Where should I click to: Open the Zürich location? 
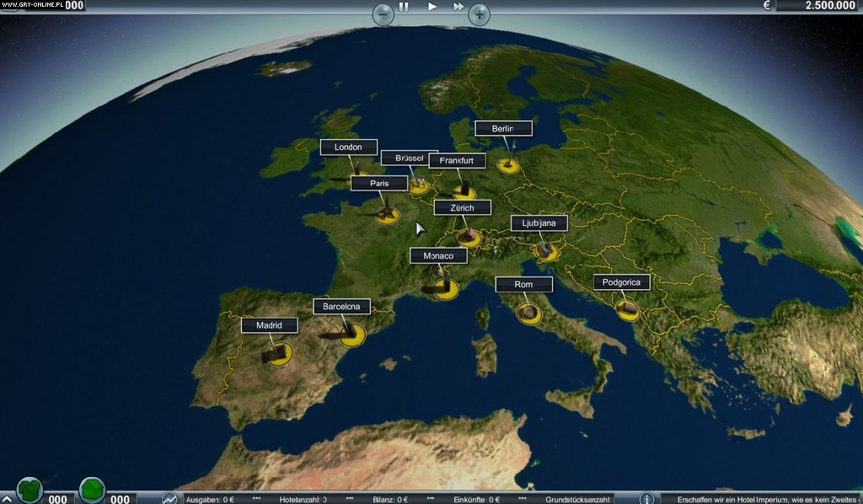[462, 207]
